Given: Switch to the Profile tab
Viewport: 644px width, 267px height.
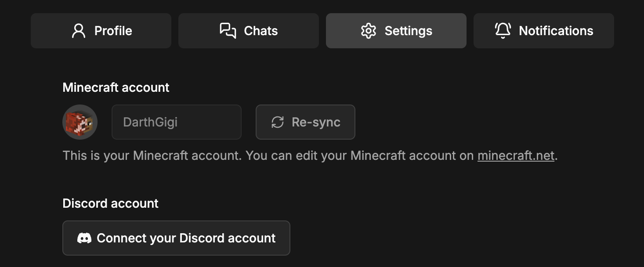Looking at the screenshot, I should point(101,30).
